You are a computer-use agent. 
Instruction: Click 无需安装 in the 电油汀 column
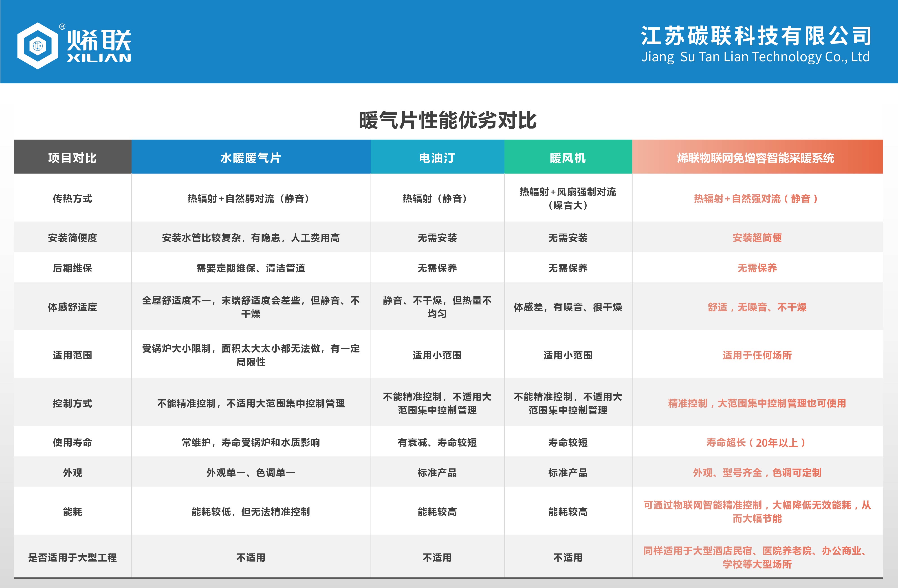coord(437,238)
